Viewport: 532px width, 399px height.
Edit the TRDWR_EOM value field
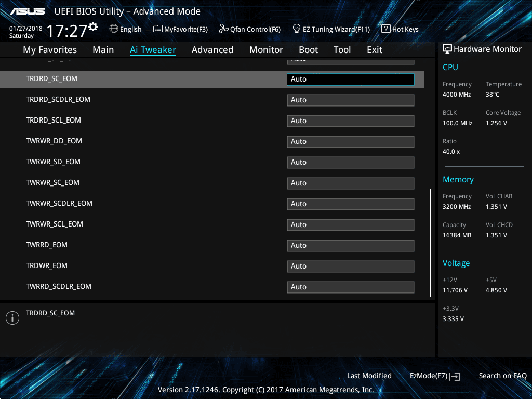click(x=351, y=267)
